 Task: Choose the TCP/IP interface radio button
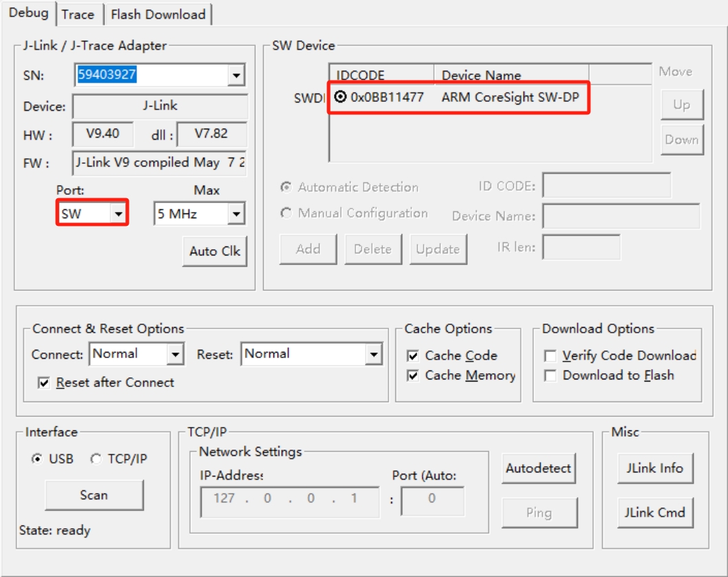click(x=96, y=459)
